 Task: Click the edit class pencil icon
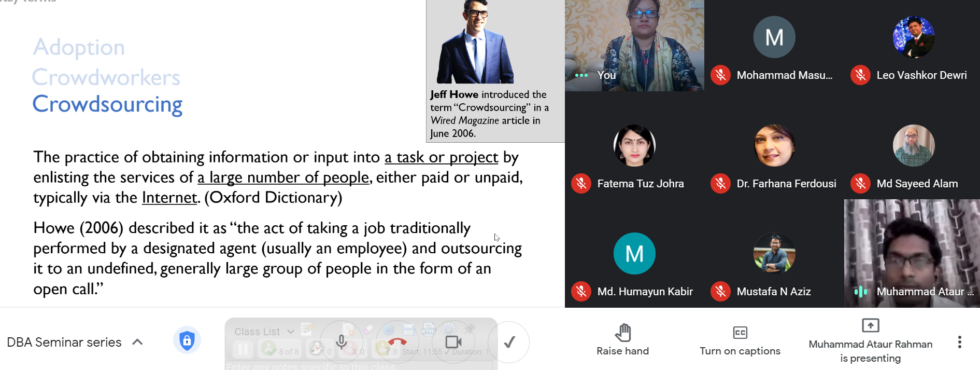coord(307,328)
